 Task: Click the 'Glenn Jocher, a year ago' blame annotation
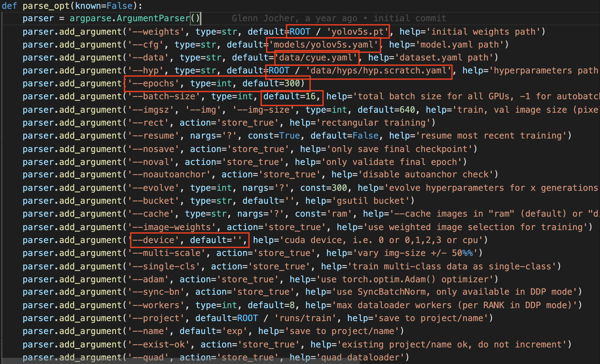coord(294,18)
